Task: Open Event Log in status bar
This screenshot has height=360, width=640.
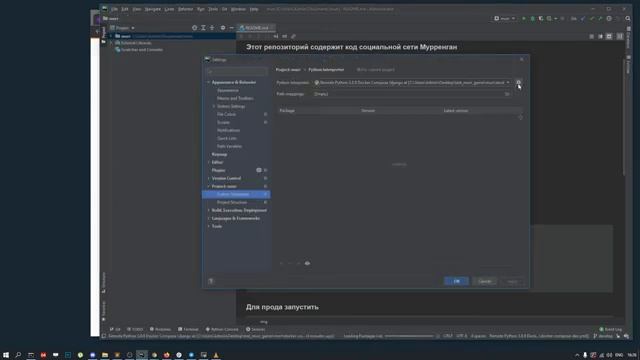Action: coord(611,329)
